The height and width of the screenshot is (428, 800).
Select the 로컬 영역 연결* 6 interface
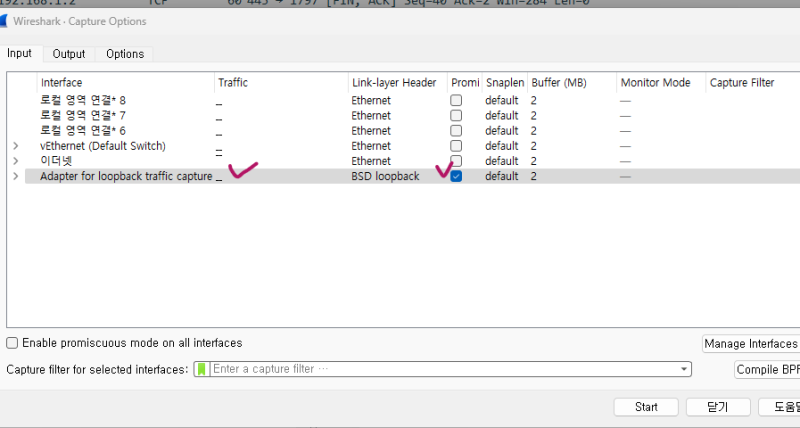pyautogui.click(x=83, y=131)
